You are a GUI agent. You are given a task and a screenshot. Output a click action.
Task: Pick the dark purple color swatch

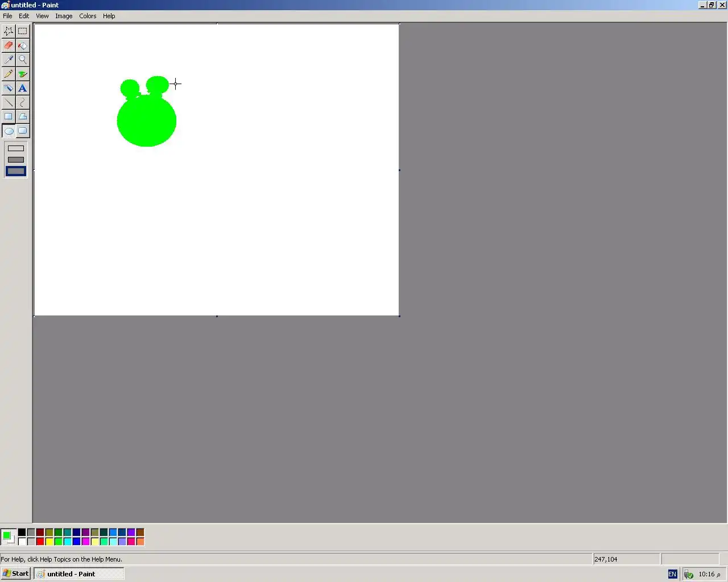85,533
